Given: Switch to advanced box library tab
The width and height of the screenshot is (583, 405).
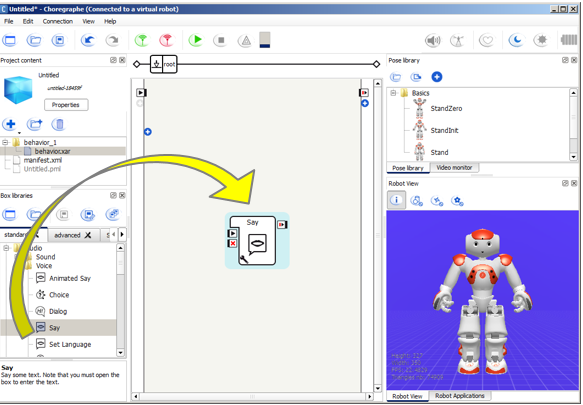Looking at the screenshot, I should point(67,235).
